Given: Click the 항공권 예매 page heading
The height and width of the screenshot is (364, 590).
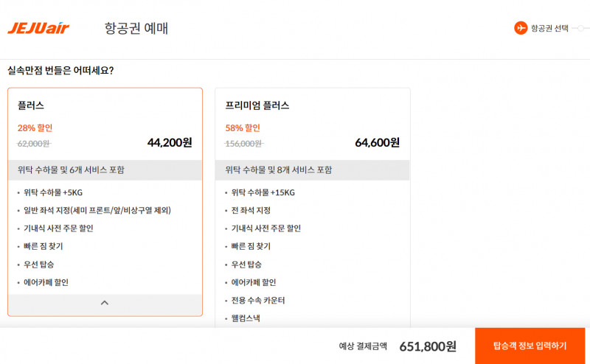Looking at the screenshot, I should pyautogui.click(x=136, y=28).
